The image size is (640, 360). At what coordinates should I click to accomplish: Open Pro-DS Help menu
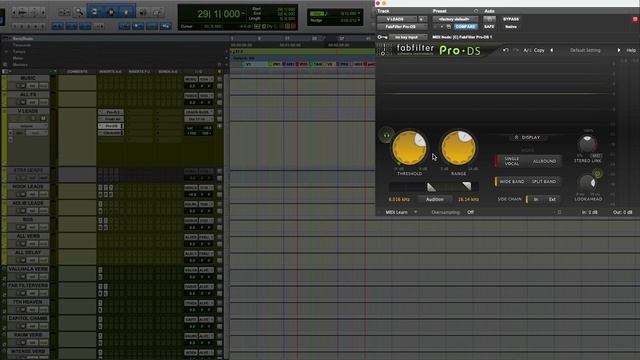point(631,50)
